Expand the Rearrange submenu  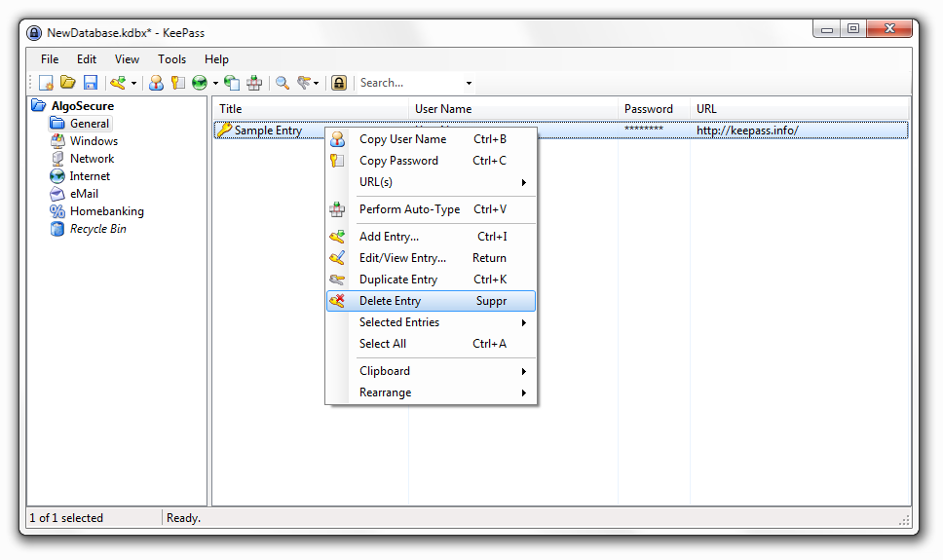pos(431,392)
